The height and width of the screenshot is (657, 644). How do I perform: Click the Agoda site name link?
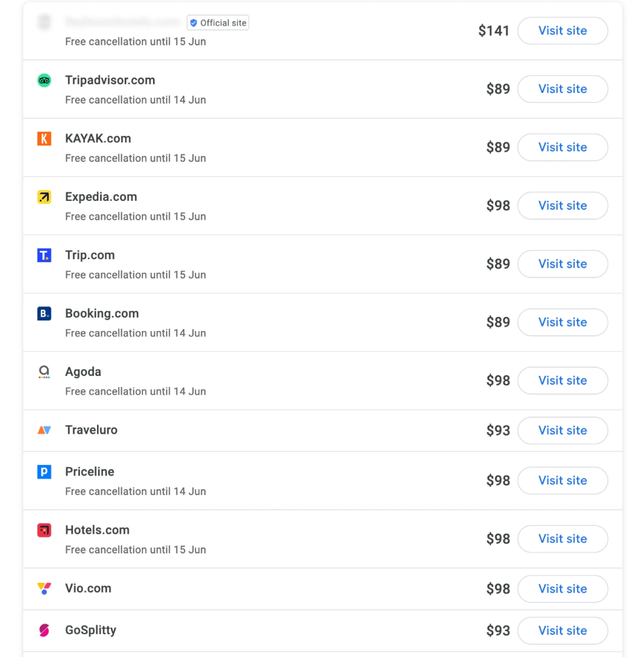point(83,371)
